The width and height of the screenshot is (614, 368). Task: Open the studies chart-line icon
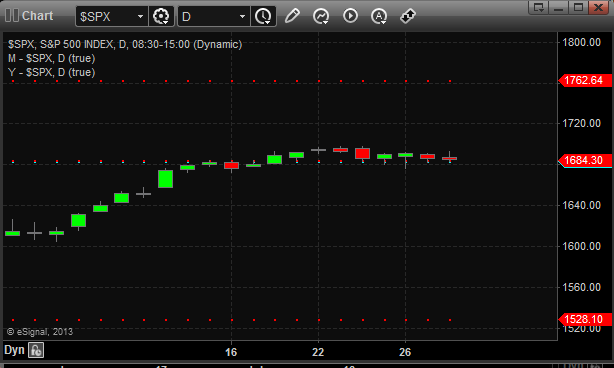[321, 16]
